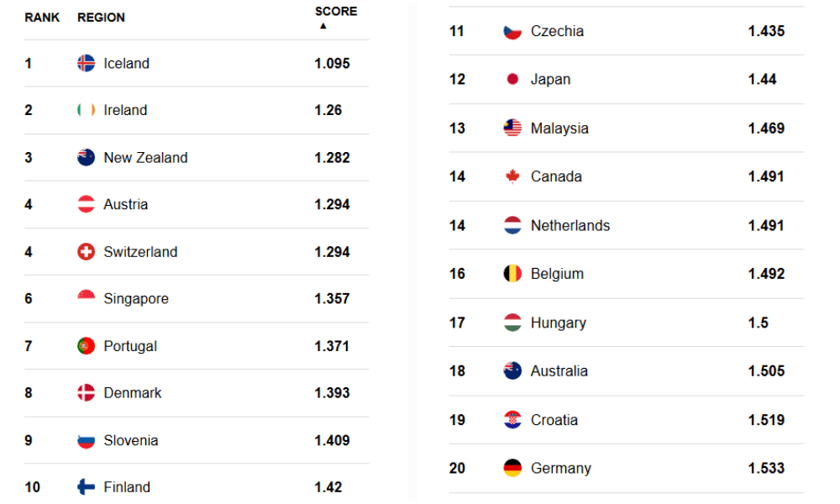
Task: Click Denmark's score value 1.393
Action: [x=332, y=393]
